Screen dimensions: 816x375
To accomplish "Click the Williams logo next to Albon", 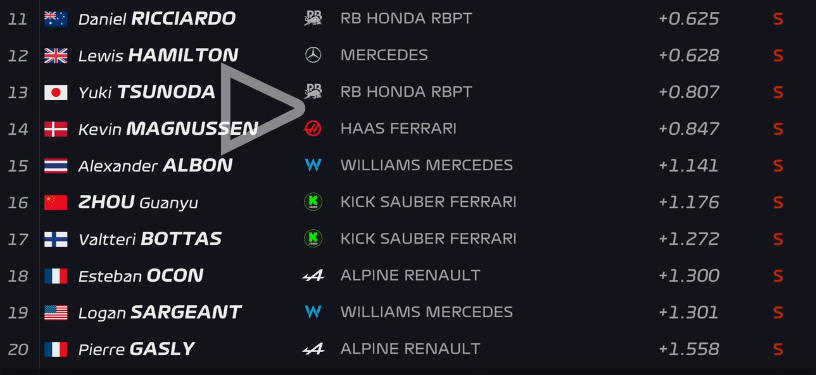I will [313, 165].
